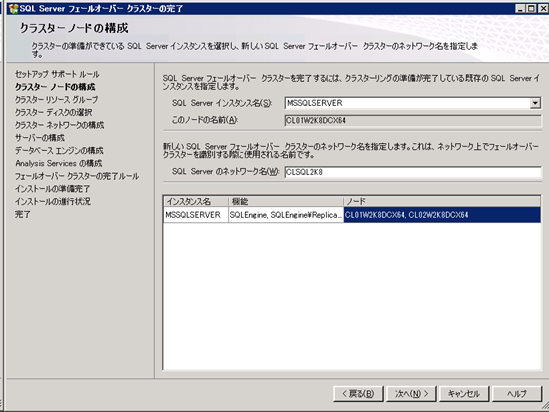Image resolution: width=549 pixels, height=412 pixels.
Task: Click the SQL Server setup icon in title bar
Action: coord(13,8)
